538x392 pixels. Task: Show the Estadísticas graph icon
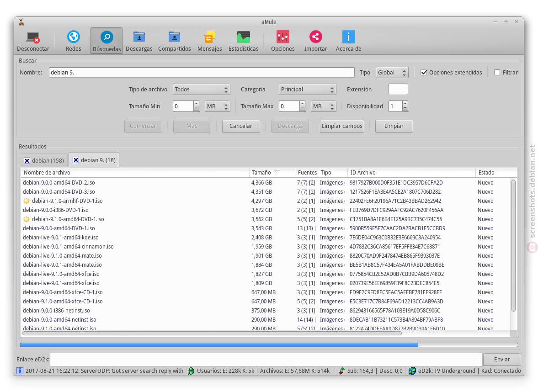coord(244,37)
